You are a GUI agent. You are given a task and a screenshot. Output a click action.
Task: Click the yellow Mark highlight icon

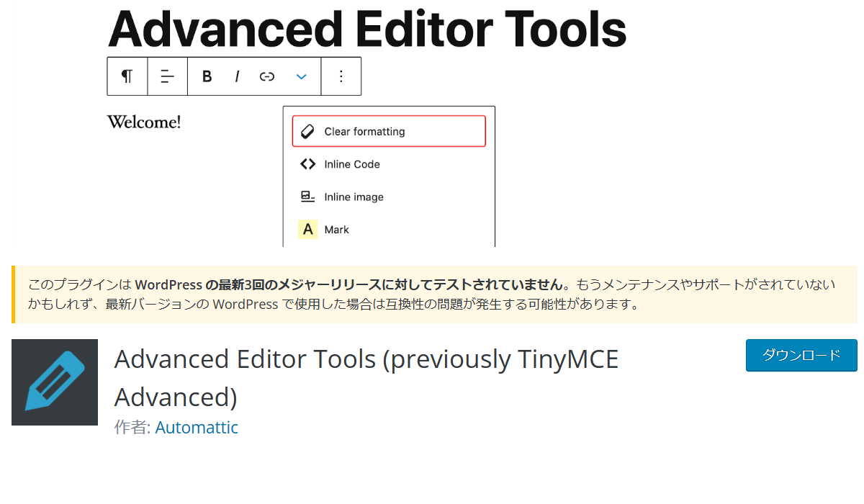308,230
